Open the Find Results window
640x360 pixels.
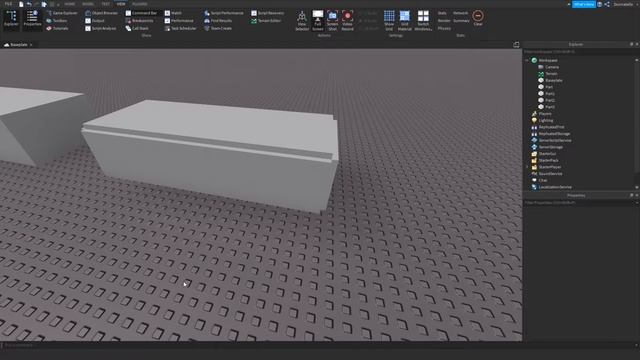coord(218,21)
